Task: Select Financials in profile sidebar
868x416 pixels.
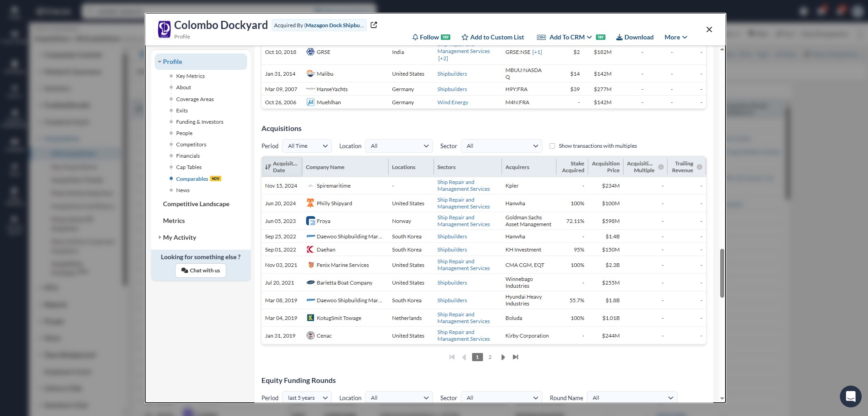Action: pos(188,156)
